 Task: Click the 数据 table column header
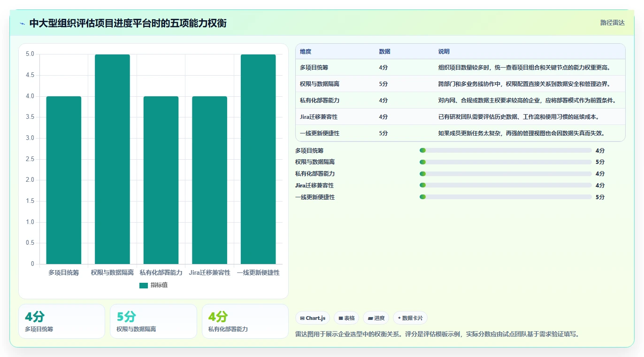point(385,52)
